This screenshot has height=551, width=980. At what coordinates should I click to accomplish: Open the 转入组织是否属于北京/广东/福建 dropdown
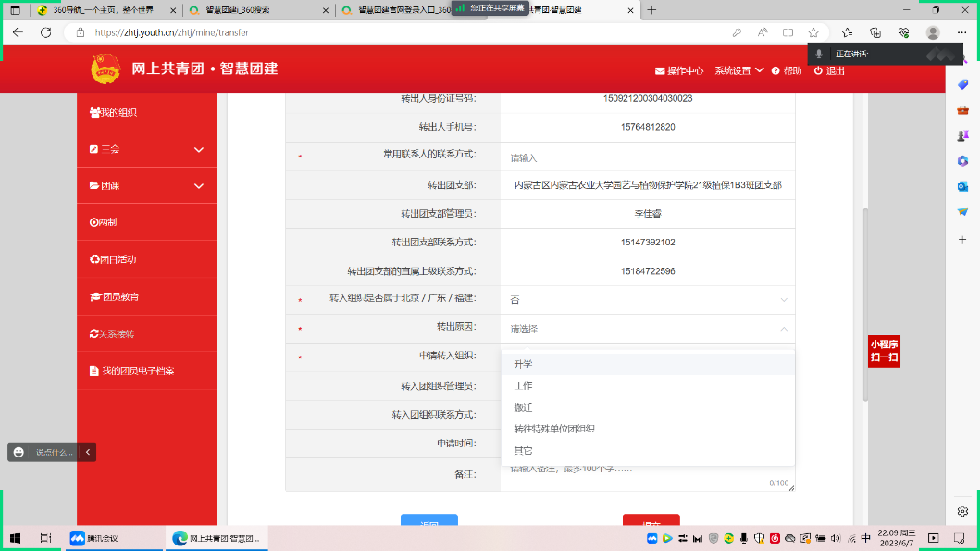pos(647,300)
